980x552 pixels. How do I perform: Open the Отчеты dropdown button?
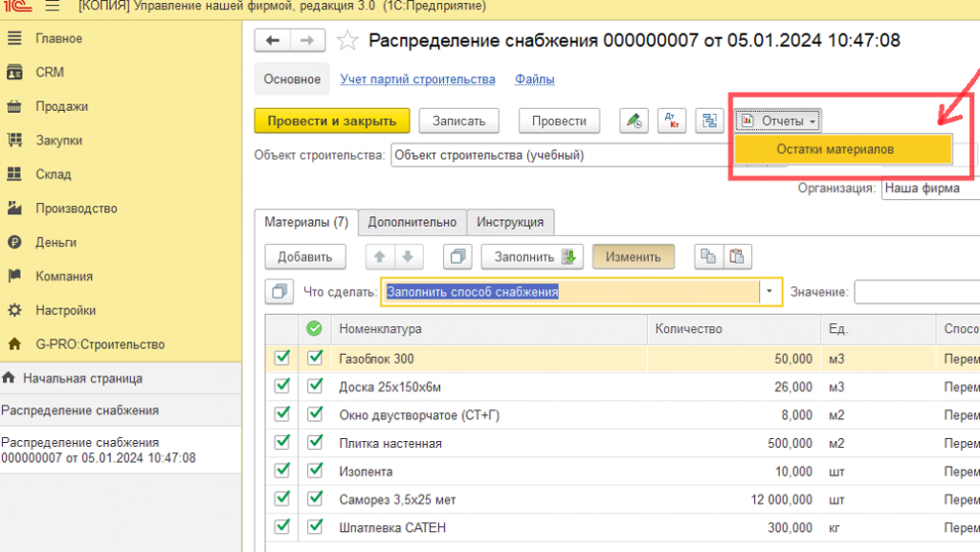(x=778, y=121)
